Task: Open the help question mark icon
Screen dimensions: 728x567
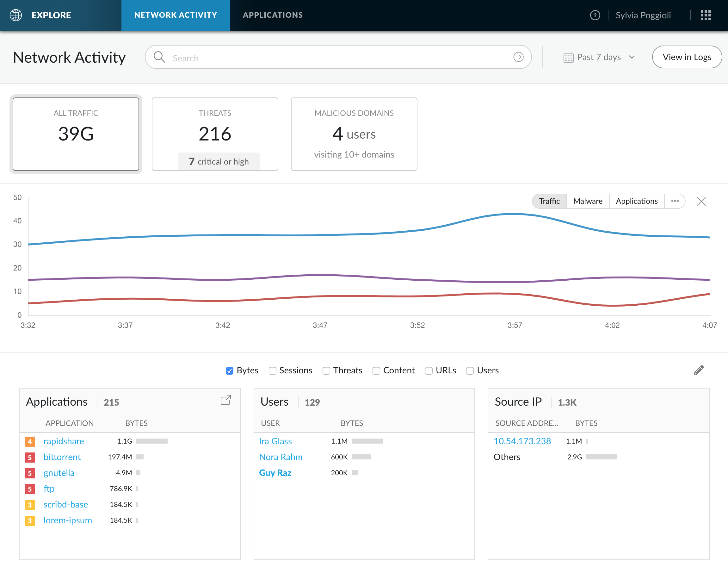Action: 595,15
